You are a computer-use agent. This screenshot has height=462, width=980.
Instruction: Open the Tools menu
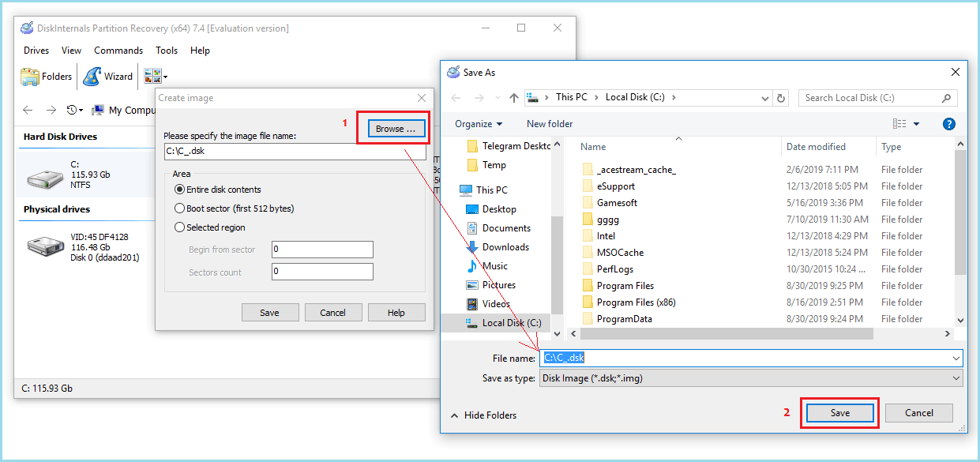167,51
